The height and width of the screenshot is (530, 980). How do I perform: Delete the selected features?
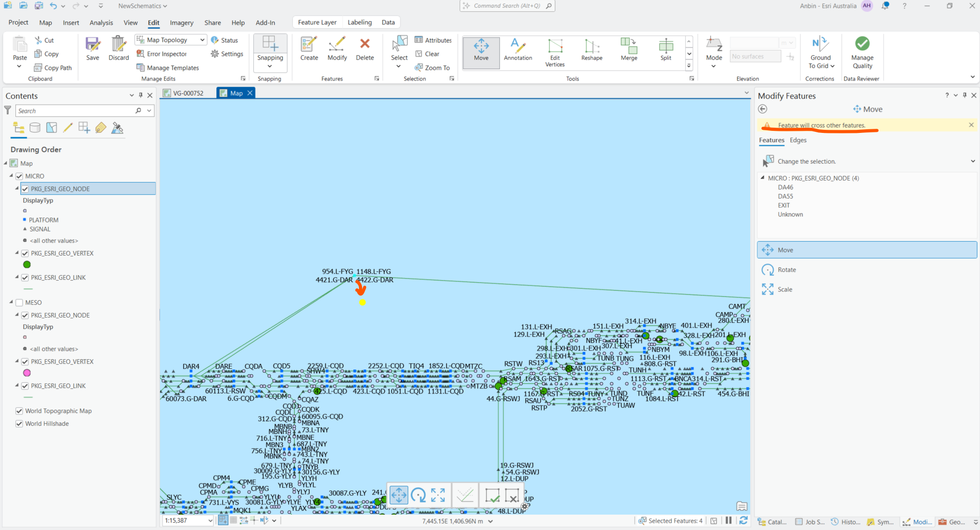(x=365, y=49)
